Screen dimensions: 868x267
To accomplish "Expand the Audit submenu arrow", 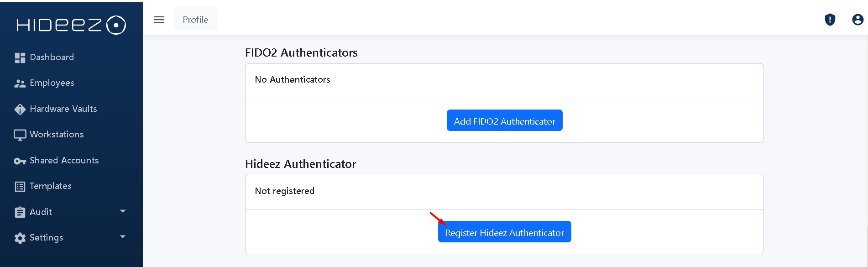I will click(x=122, y=211).
